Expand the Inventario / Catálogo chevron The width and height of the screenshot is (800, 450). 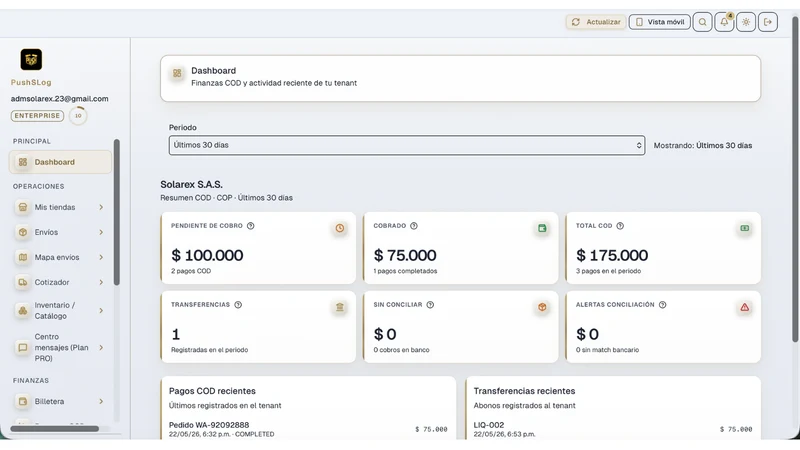[x=101, y=310]
